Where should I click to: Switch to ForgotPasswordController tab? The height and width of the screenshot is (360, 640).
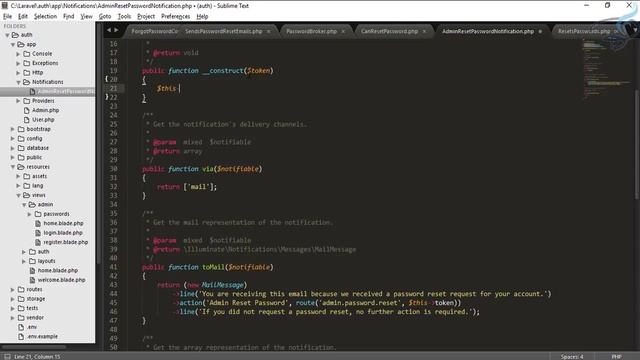tap(154, 31)
